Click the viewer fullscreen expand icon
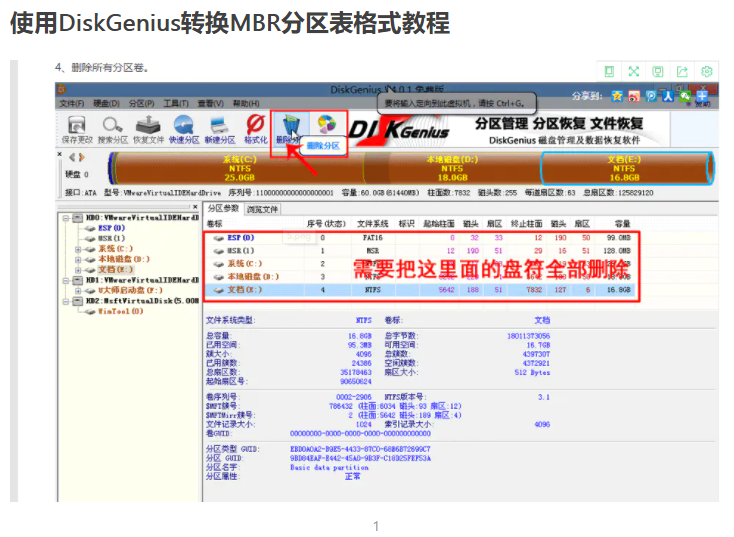Screen dimensions: 734x537 [x=633, y=72]
